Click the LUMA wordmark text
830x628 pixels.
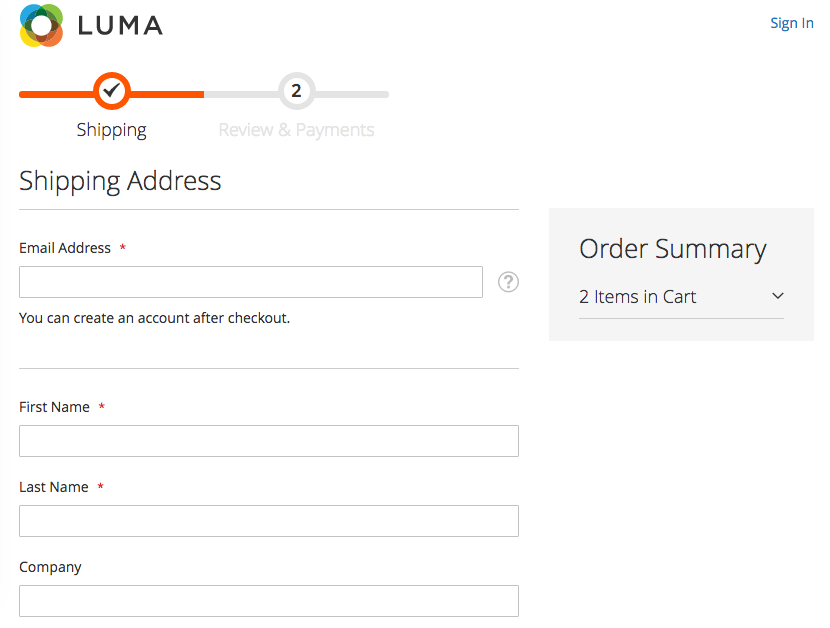[120, 25]
